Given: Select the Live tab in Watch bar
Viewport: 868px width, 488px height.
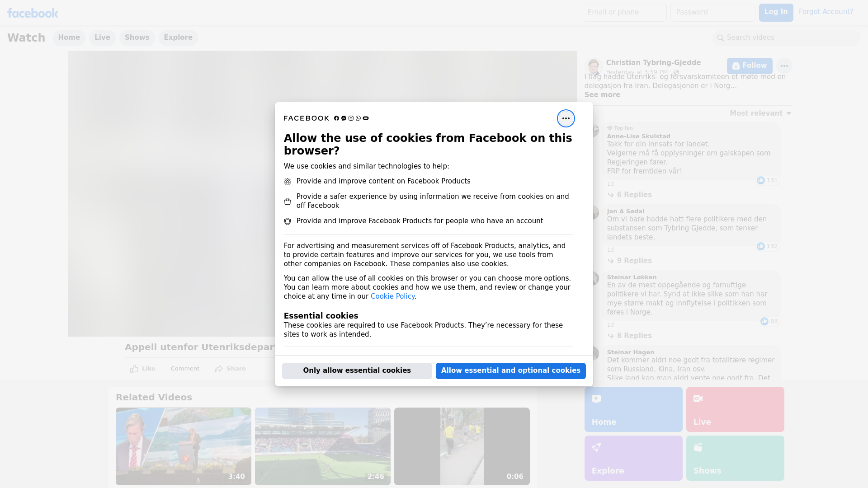Looking at the screenshot, I should click(x=102, y=38).
